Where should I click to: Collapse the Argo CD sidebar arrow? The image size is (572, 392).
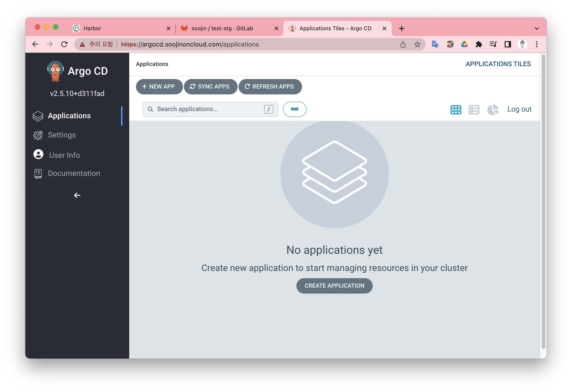pos(77,195)
